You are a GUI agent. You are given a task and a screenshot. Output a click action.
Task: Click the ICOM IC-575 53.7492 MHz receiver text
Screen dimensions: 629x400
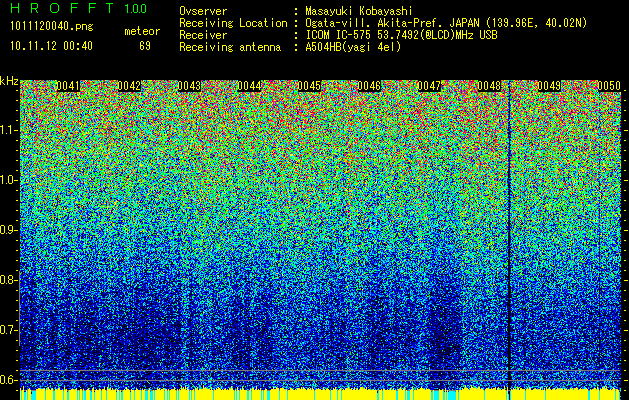[x=401, y=35]
